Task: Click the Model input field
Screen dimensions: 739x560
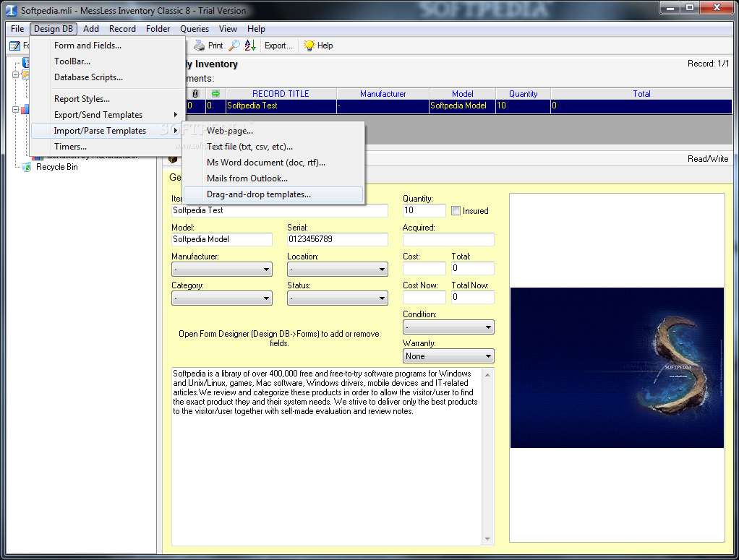Action: pyautogui.click(x=221, y=239)
